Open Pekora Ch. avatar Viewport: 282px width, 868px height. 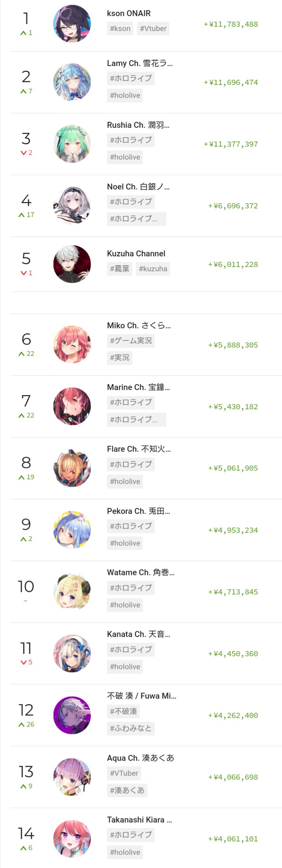coord(72,530)
